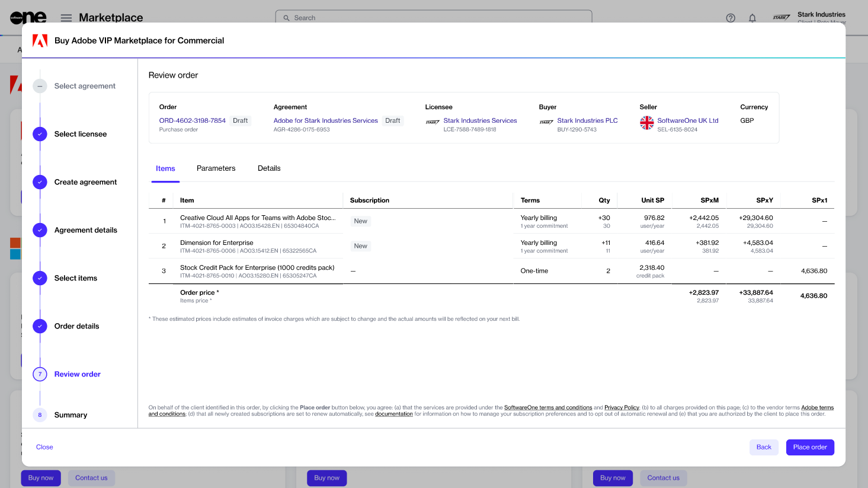Viewport: 868px width, 488px height.
Task: Select the Items tab
Action: coord(165,168)
